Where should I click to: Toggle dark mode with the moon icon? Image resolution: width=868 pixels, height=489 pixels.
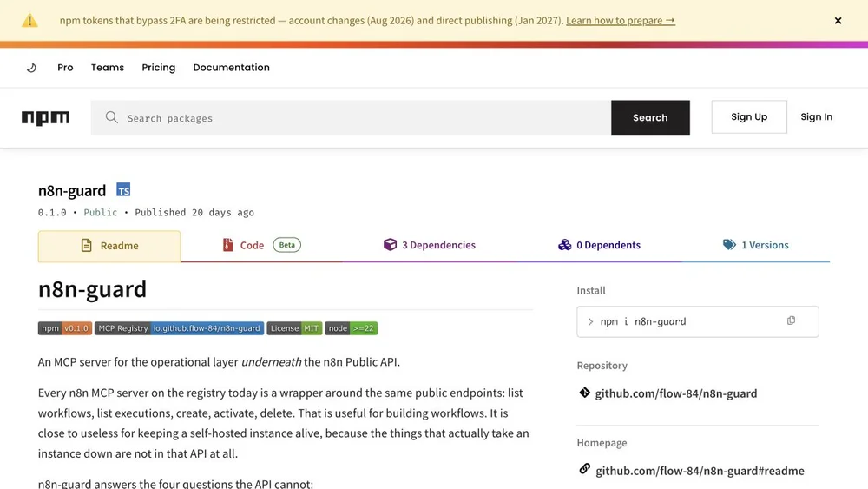tap(31, 68)
